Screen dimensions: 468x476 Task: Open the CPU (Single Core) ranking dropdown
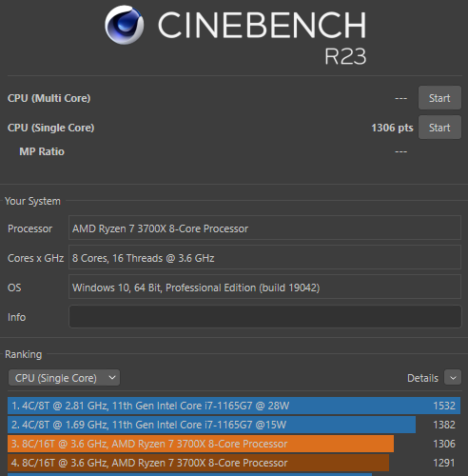coord(64,378)
